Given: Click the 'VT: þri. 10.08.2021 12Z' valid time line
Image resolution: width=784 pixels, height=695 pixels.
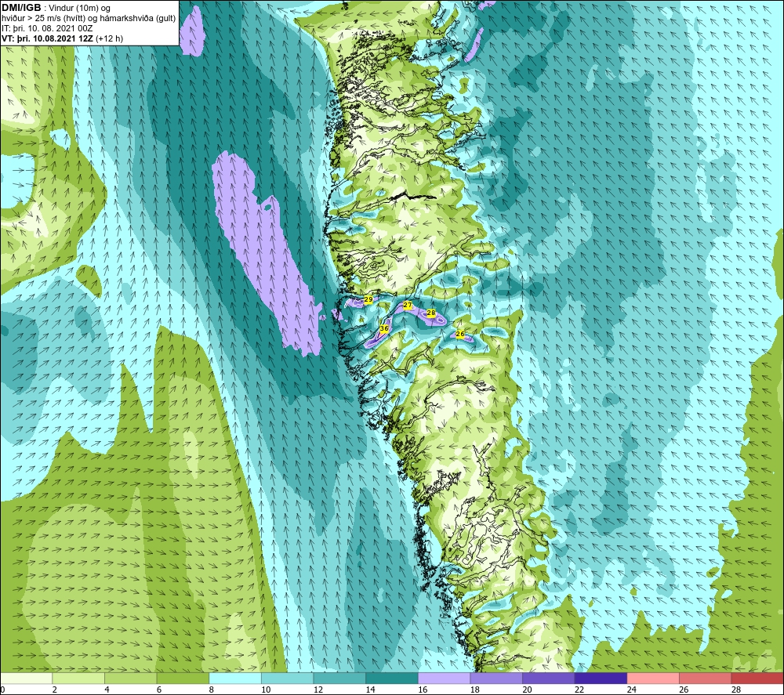Looking at the screenshot, I should (x=63, y=38).
